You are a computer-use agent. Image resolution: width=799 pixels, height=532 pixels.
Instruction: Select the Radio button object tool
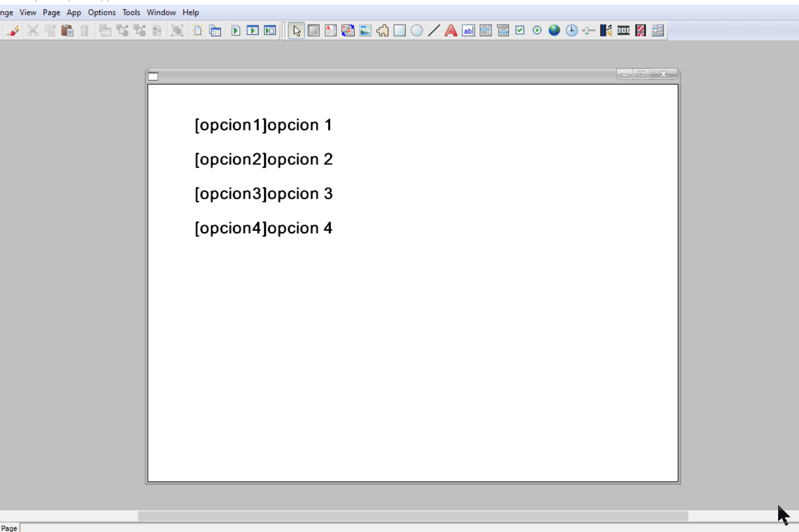(x=537, y=30)
